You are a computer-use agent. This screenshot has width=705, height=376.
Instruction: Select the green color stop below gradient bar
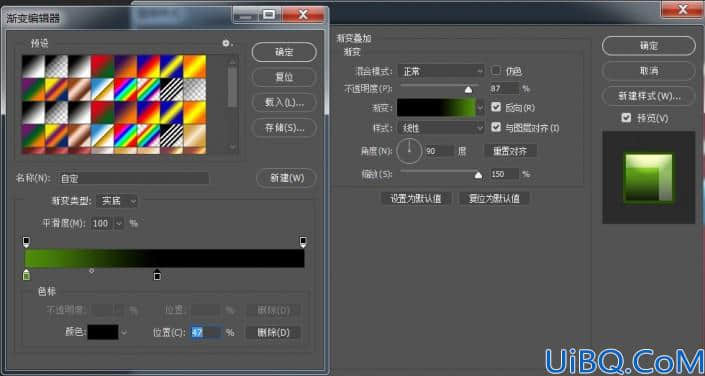point(27,274)
